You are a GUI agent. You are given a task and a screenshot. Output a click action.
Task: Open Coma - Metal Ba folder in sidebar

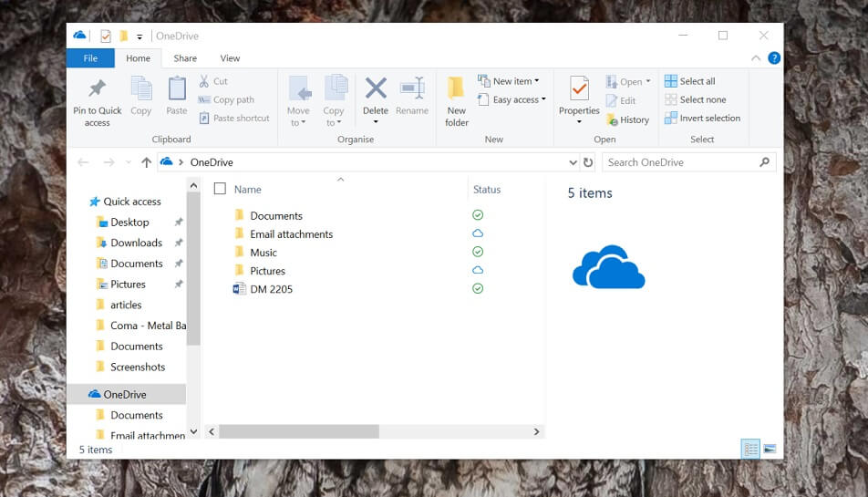[x=141, y=326]
